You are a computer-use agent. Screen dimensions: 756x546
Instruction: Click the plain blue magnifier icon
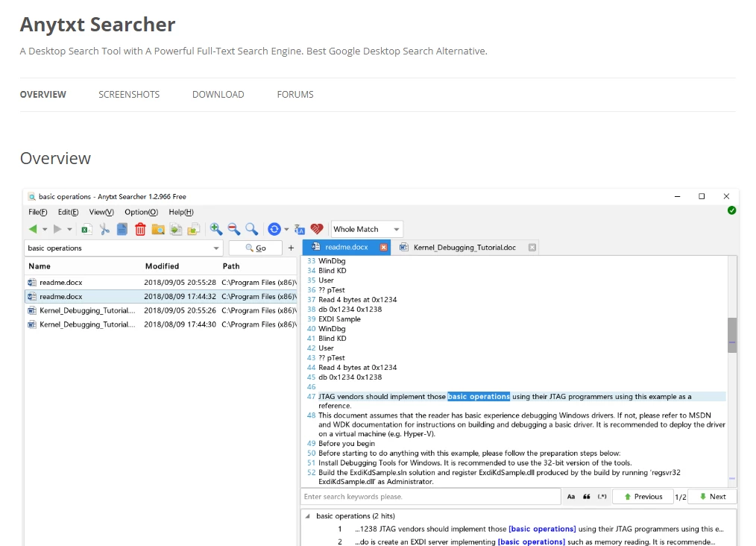pyautogui.click(x=252, y=229)
